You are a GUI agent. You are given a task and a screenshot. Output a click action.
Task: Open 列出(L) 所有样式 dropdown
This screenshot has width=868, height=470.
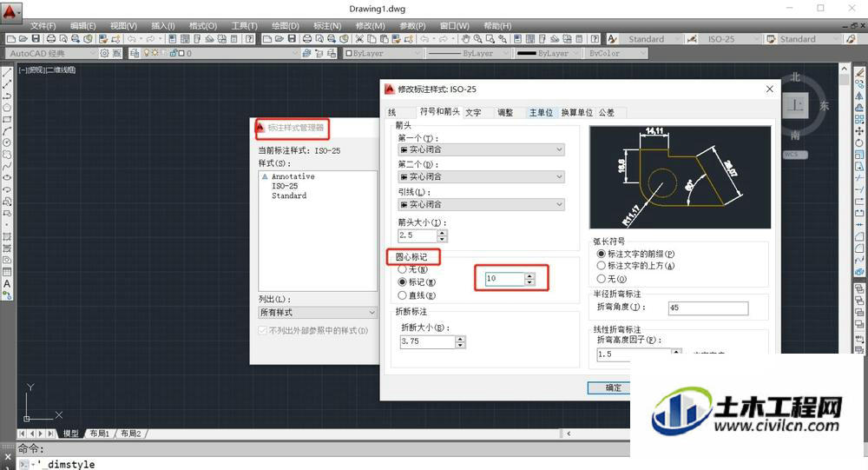[x=318, y=313]
